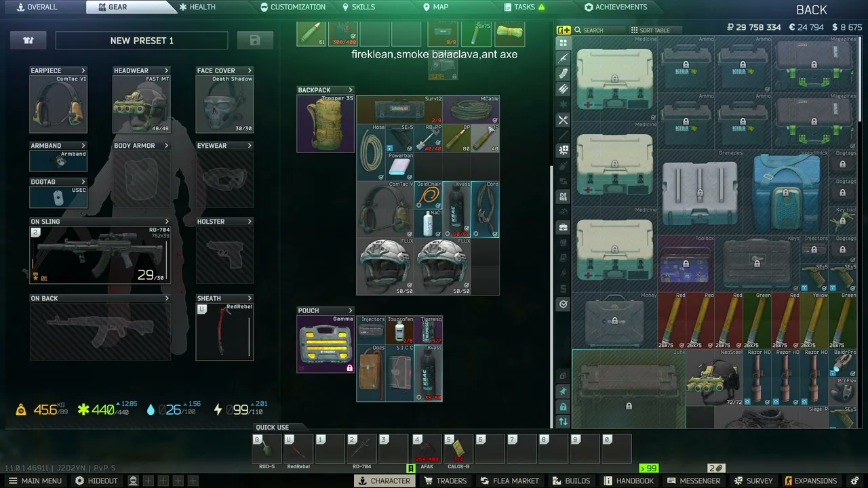Filter the stash by ammunition
868x488 pixels.
pos(563,89)
